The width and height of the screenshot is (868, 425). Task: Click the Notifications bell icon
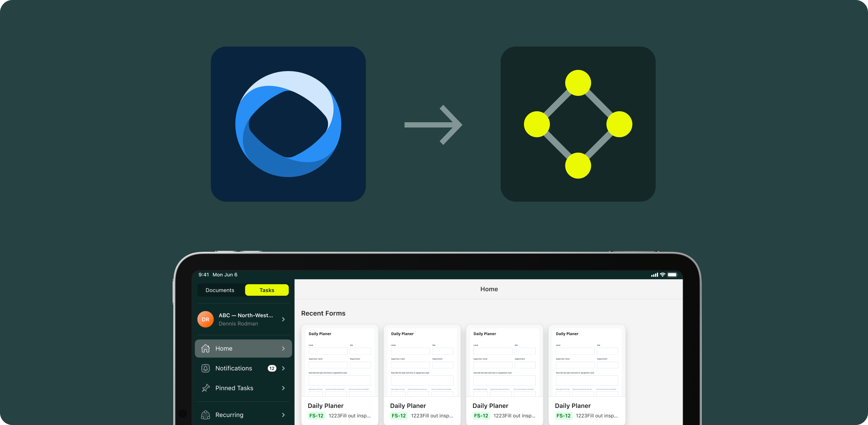(x=206, y=368)
